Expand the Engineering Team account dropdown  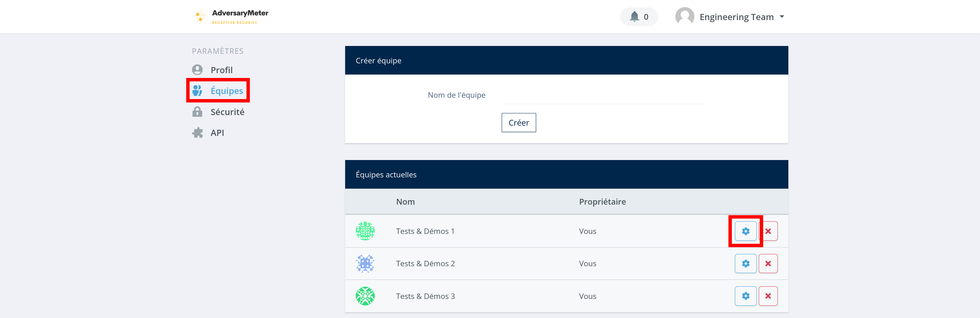tap(782, 17)
